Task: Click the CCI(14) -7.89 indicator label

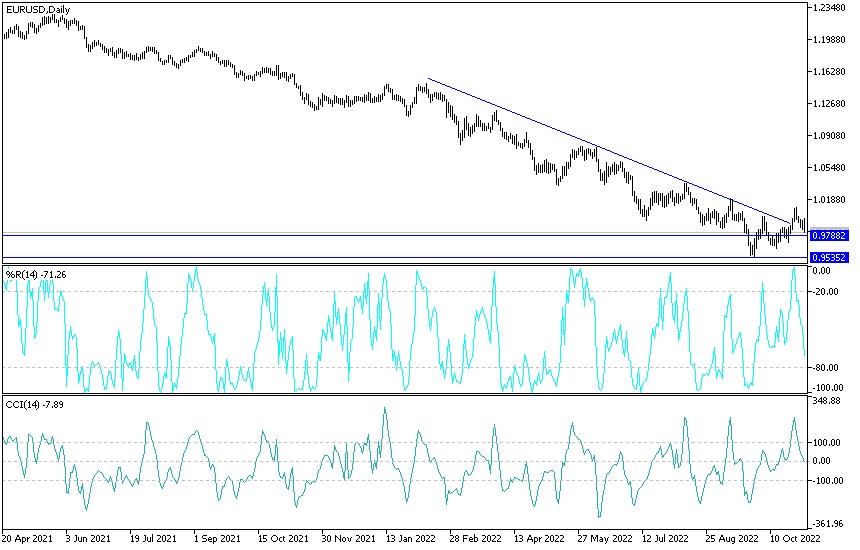Action: (x=34, y=405)
